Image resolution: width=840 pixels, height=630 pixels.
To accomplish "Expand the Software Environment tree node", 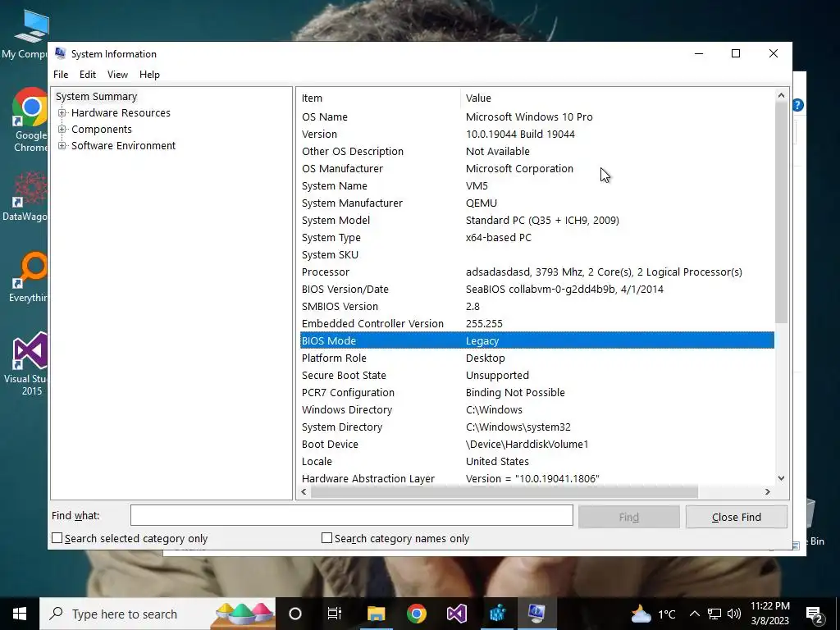I will point(62,146).
